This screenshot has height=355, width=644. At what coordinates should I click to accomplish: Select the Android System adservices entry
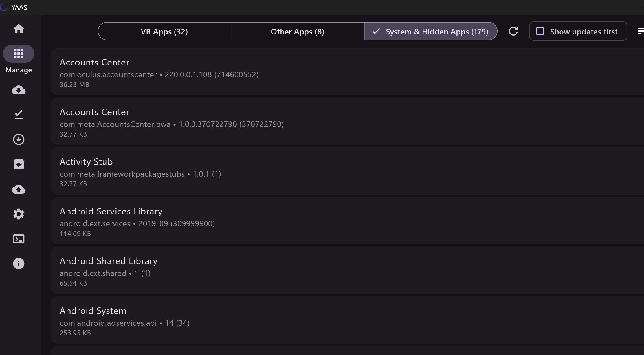point(347,320)
